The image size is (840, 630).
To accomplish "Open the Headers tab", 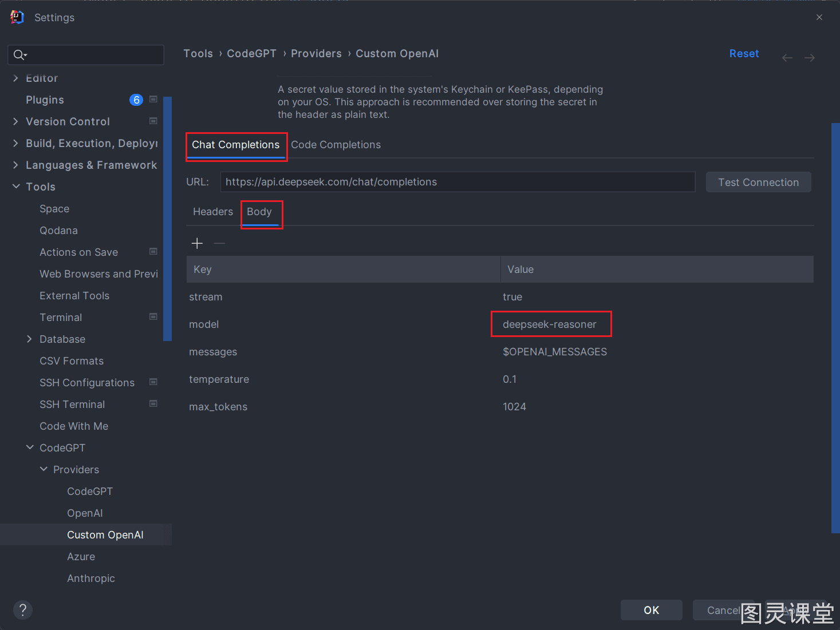I will point(213,212).
